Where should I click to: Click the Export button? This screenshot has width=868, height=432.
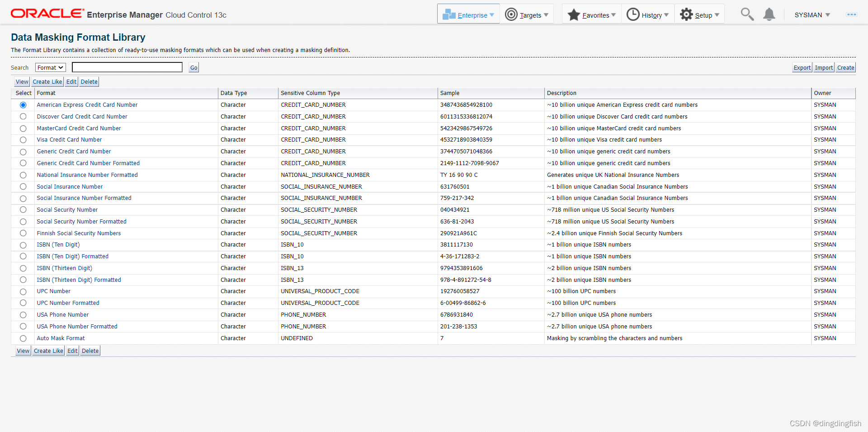tap(802, 68)
